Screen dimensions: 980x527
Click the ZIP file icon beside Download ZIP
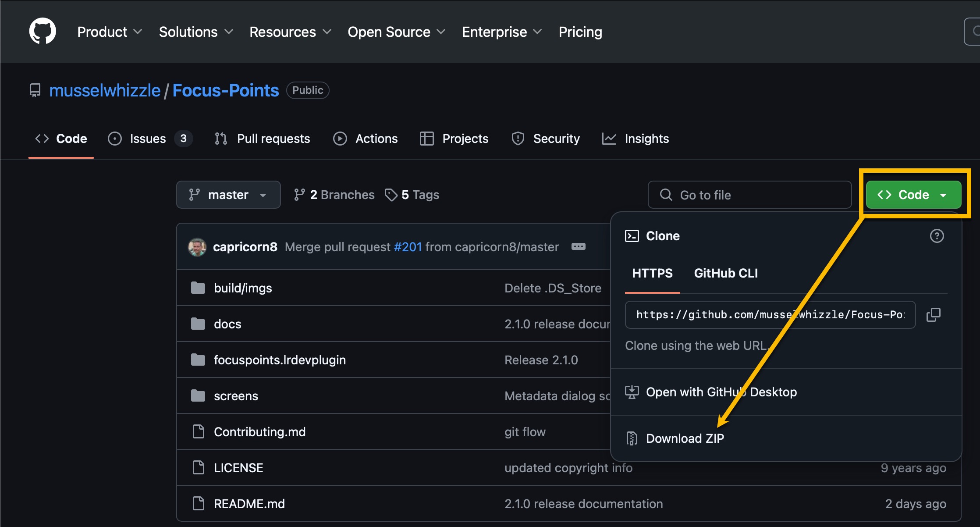tap(632, 438)
